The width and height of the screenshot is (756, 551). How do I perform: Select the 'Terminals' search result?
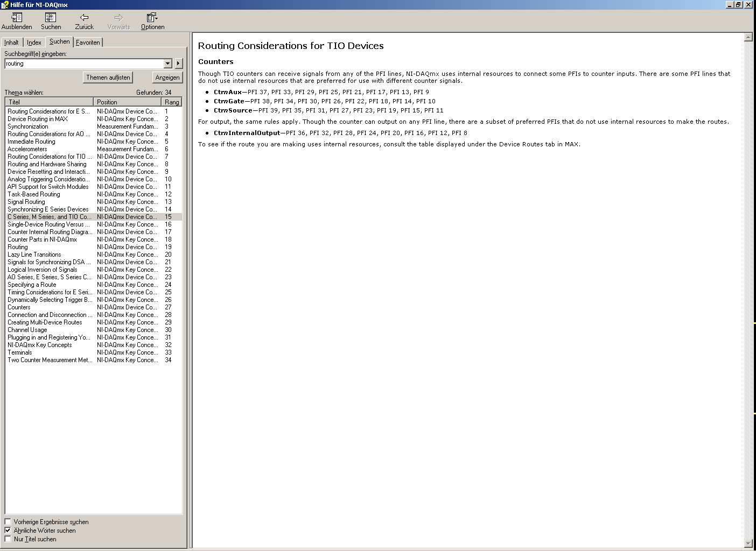[x=94, y=352]
